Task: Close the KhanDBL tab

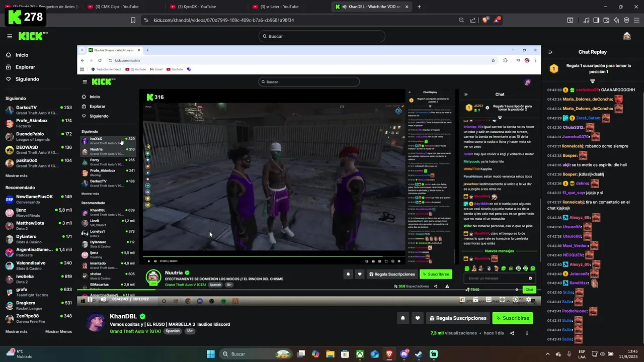Action: [x=408, y=7]
